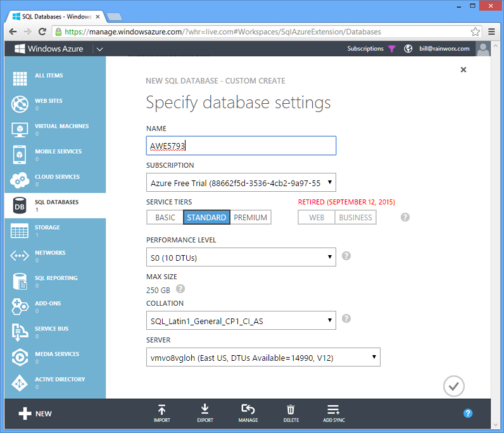Image resolution: width=504 pixels, height=433 pixels.
Task: Expand the Windows Azure header chevron
Action: [x=99, y=49]
